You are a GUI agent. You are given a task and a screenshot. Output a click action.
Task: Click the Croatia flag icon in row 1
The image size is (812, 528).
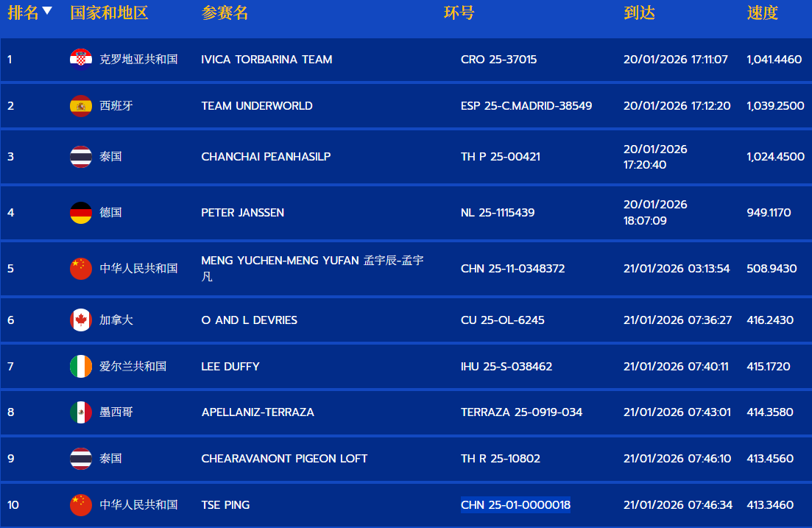tap(81, 60)
